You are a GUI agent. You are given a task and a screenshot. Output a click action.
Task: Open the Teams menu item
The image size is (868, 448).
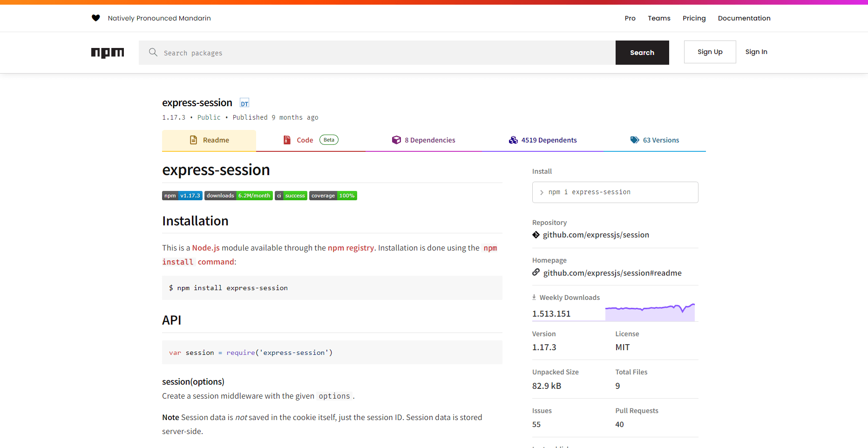coord(659,18)
